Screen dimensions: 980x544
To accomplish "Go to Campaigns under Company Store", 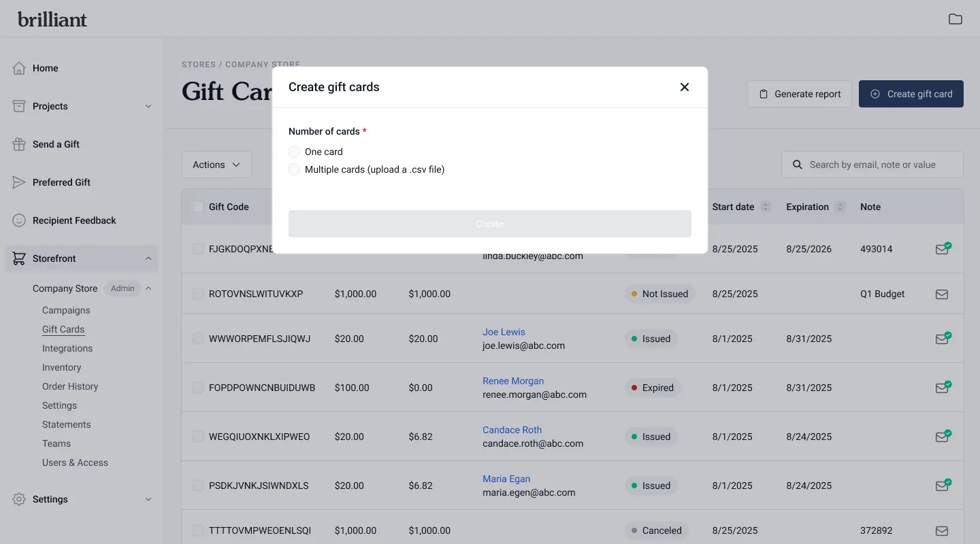I will tap(66, 310).
